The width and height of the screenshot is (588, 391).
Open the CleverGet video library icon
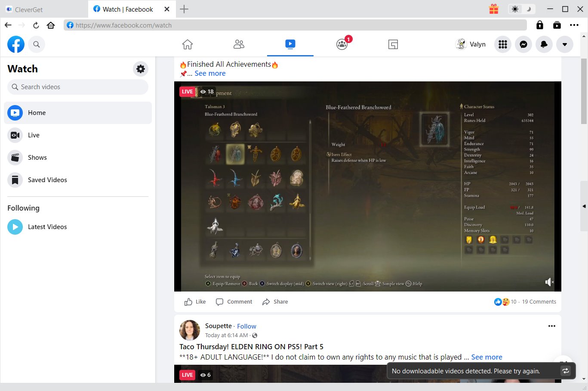557,25
